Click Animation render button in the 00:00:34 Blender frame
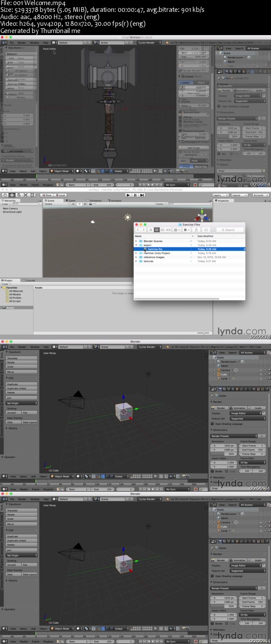Viewport: 271px width, 644px height. [239, 408]
